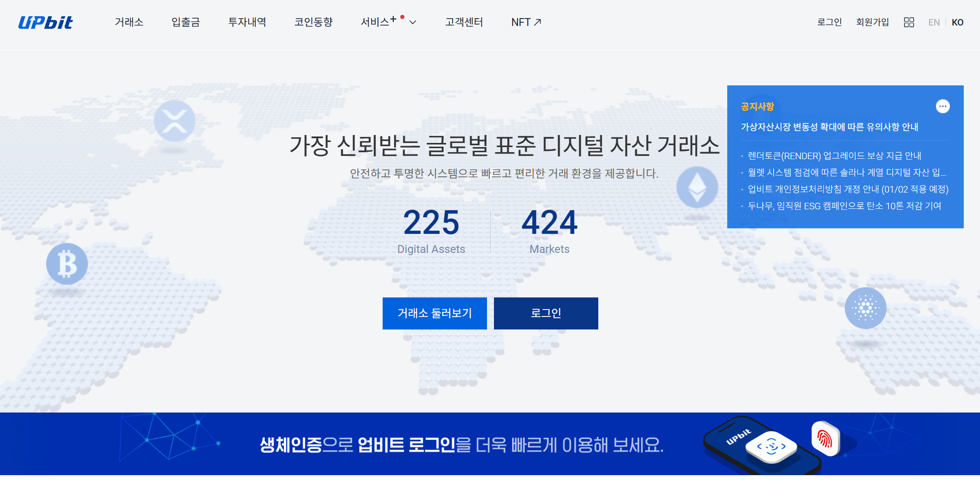Switch language to EN

[934, 22]
